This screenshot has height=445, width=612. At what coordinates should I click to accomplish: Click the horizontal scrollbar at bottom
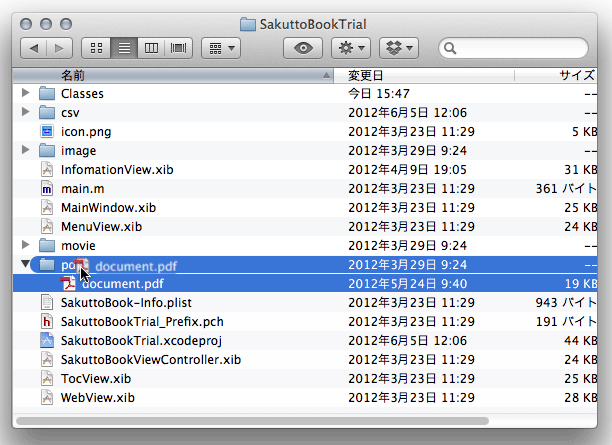[252, 421]
